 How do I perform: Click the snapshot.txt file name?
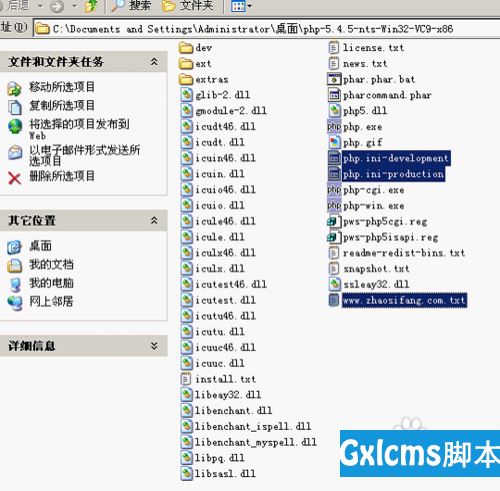(377, 268)
